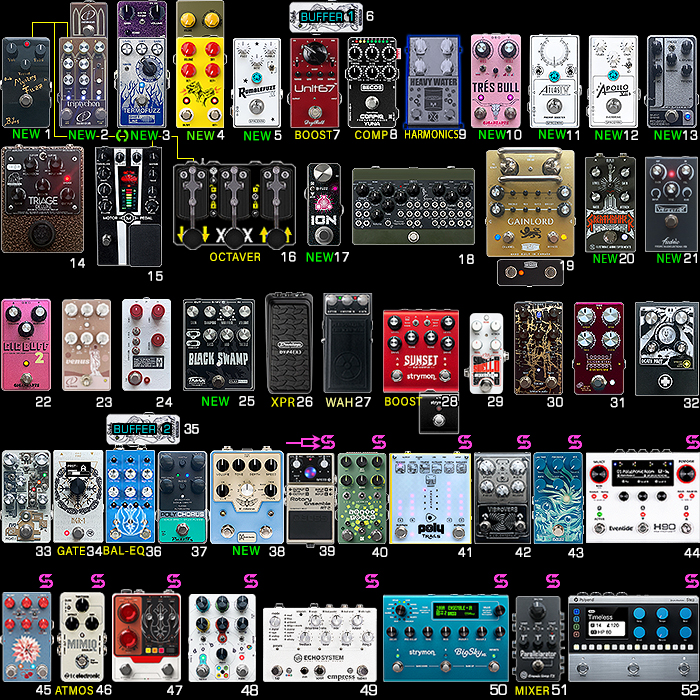This screenshot has height=700, width=700.
Task: Click the 'XPR' yellow label
Action: click(283, 402)
